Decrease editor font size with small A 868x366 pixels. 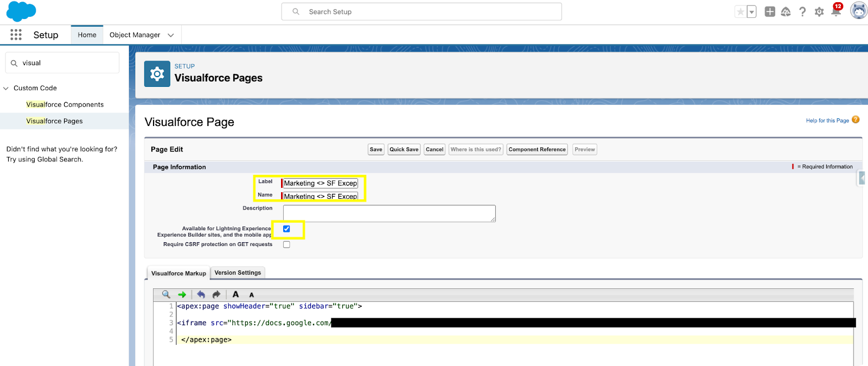click(252, 295)
